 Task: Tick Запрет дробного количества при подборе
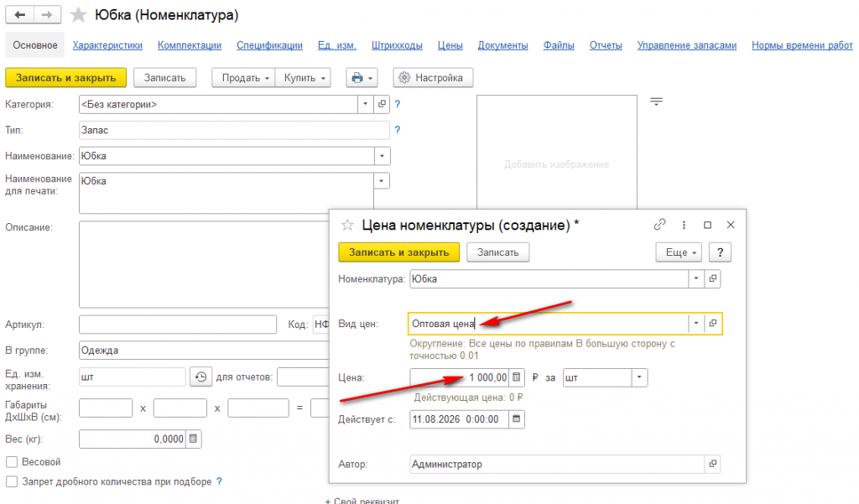12,481
